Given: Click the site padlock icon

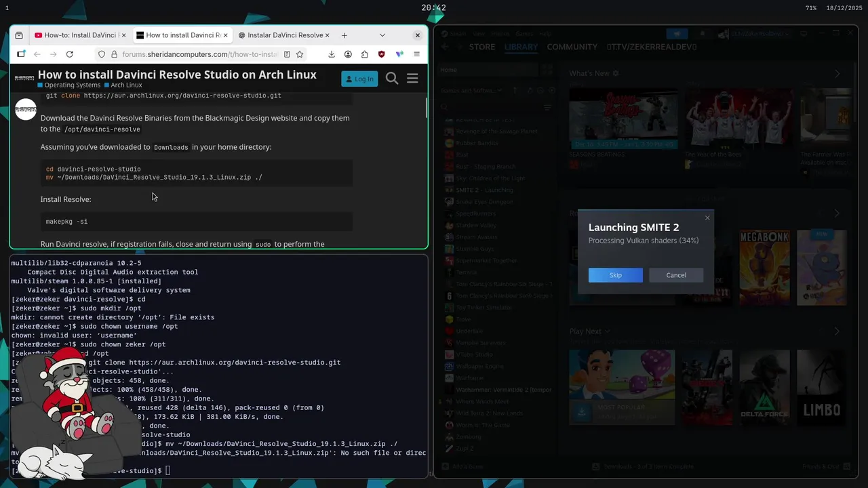Looking at the screenshot, I should (x=114, y=54).
